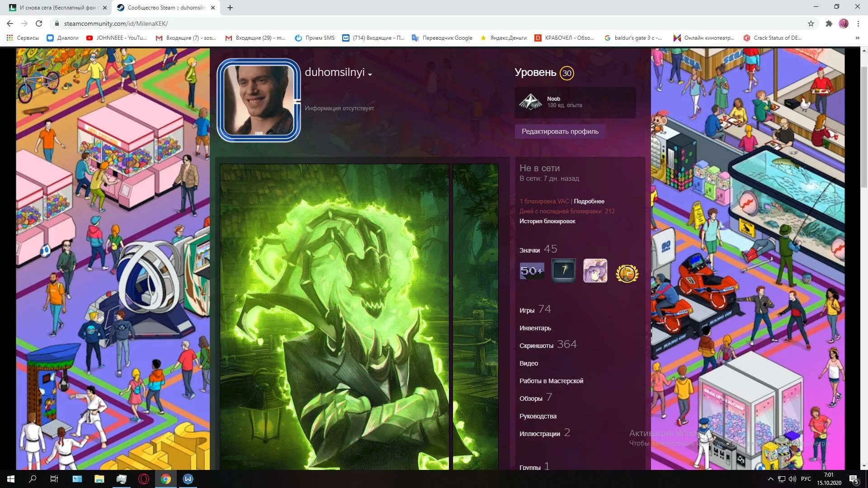The width and height of the screenshot is (868, 488).
Task: Open the green Thresh artwork showcase image
Action: point(335,317)
